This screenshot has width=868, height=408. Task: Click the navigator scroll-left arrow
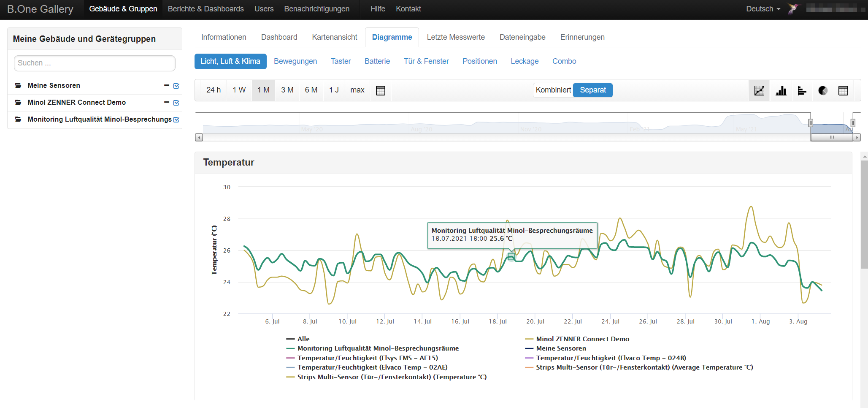pos(199,137)
